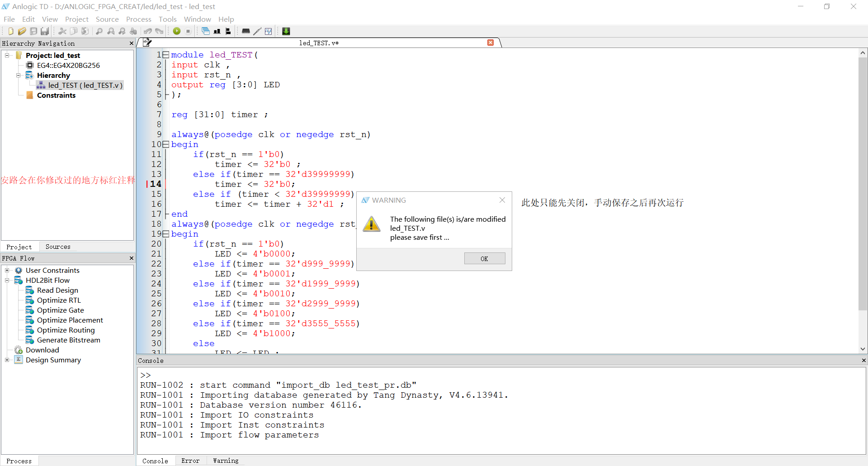This screenshot has width=868, height=466.
Task: Click the cascade windows icon
Action: (x=206, y=31)
